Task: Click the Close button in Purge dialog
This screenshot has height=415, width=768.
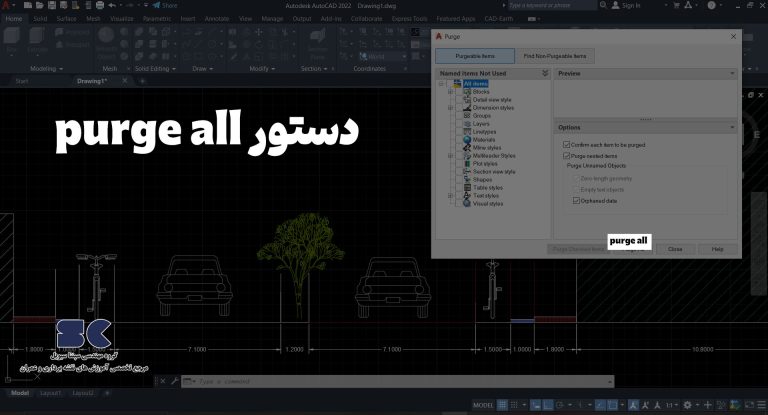Action: pos(675,249)
